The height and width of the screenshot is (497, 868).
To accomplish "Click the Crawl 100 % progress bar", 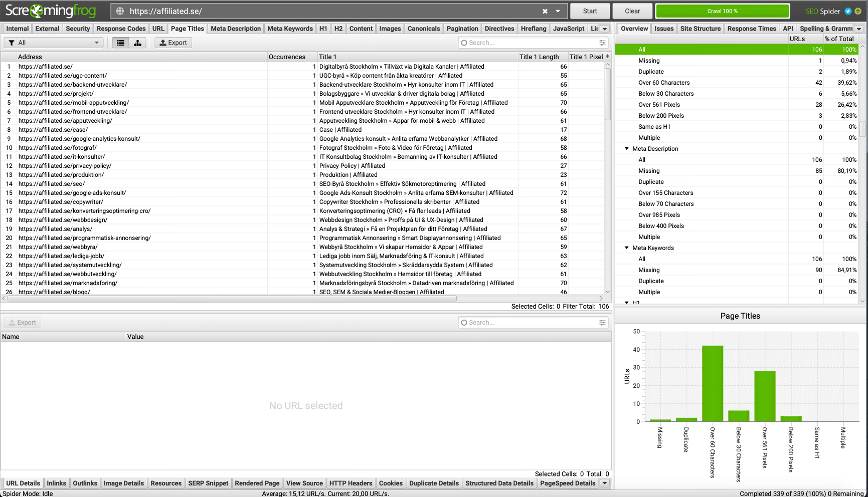I will pyautogui.click(x=722, y=11).
